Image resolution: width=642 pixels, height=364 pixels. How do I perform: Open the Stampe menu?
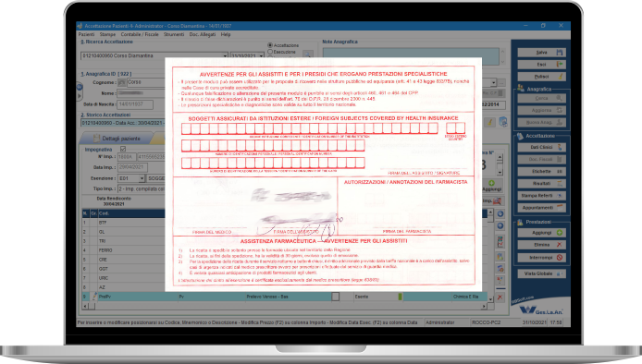tap(107, 35)
